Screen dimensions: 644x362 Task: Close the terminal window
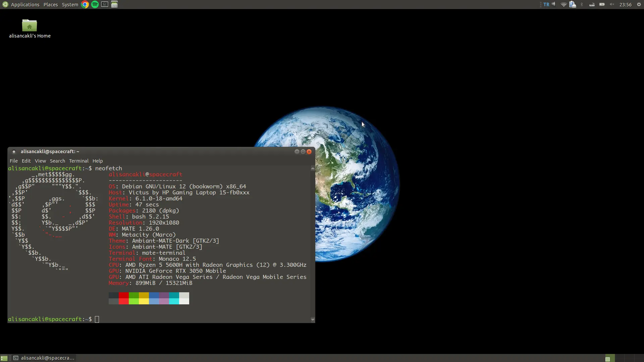(309, 152)
